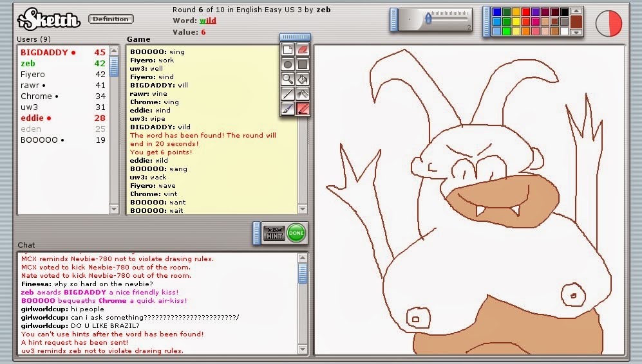Viewport: 642px width, 364px height.
Task: Select user eddie in users list
Action: [x=63, y=118]
